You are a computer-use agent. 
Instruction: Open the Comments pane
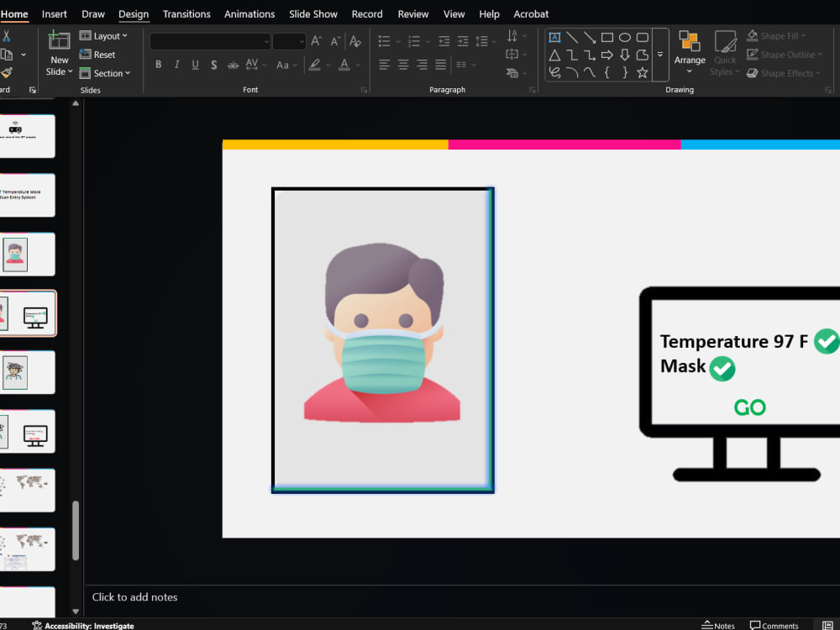pos(774,625)
